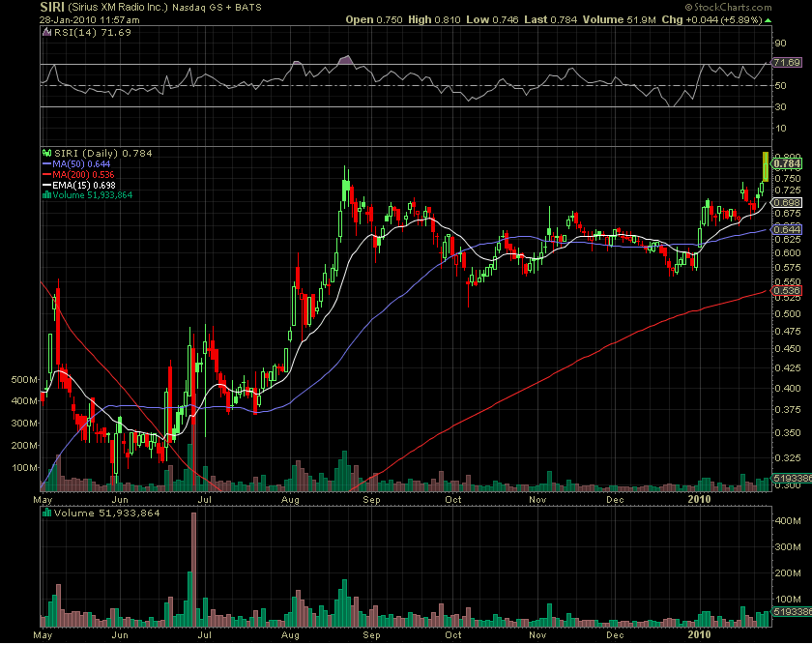Click the green Volume 51,933,864 legend entry
Image resolution: width=812 pixels, height=645 pixels.
tap(92, 195)
